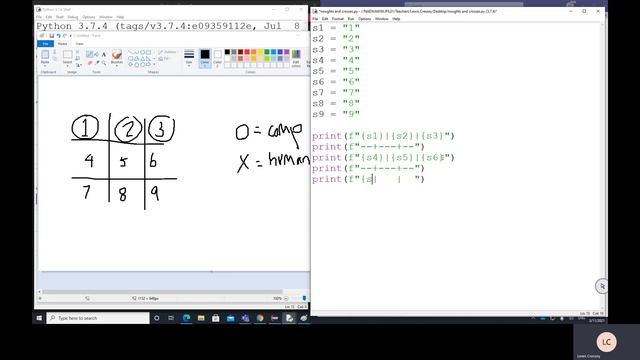Open the Shape Outline dropdown in Paint
This screenshot has height=360, width=640.
[x=167, y=52]
